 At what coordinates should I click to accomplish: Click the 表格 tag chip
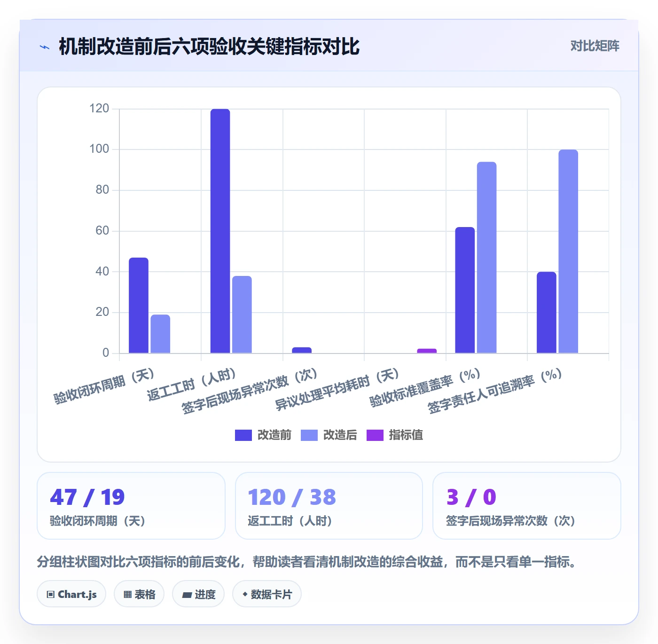click(x=139, y=594)
